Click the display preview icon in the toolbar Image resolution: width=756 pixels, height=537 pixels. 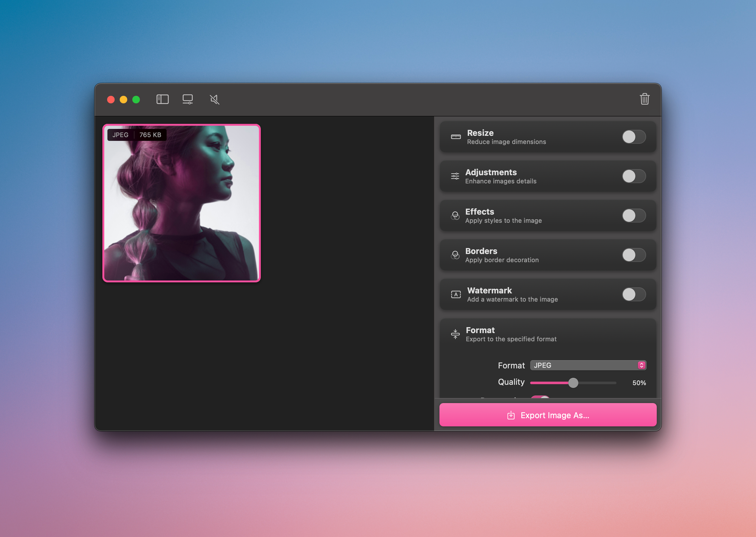188,99
